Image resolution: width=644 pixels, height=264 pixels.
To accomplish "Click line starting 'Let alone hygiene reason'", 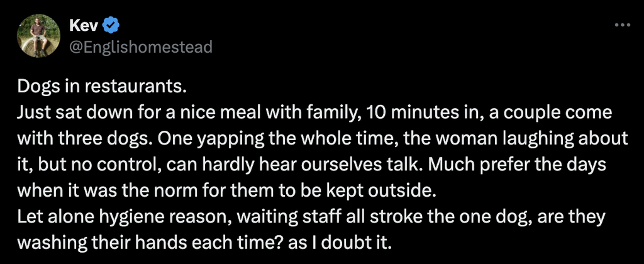I will 311,217.
